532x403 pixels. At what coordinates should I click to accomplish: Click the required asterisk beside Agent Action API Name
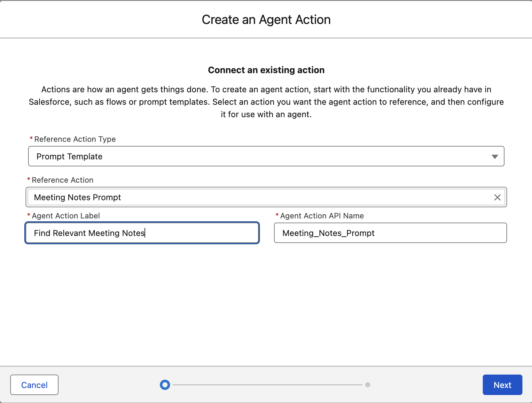pyautogui.click(x=277, y=215)
